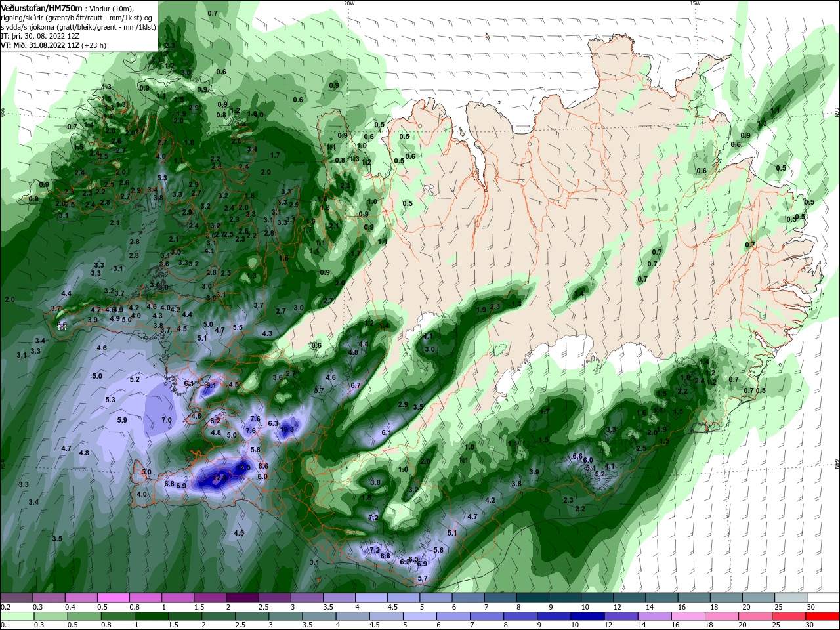The width and height of the screenshot is (840, 630).
Task: Select the white 30 snow legend swatch
Action: pyautogui.click(x=823, y=598)
